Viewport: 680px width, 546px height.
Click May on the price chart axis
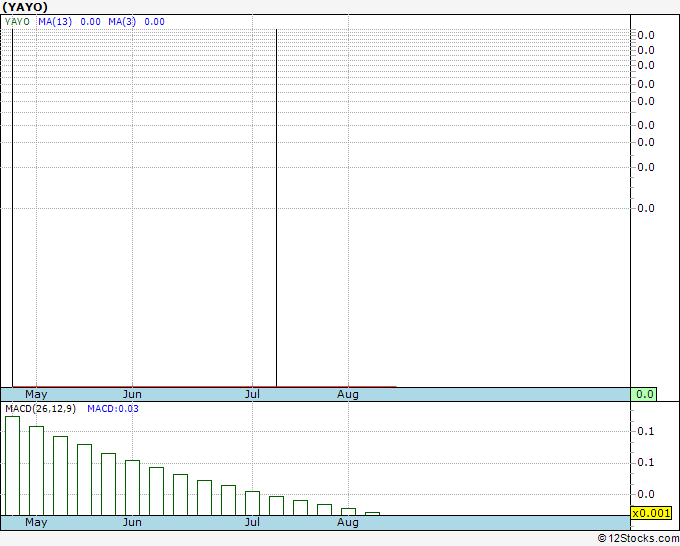click(36, 395)
